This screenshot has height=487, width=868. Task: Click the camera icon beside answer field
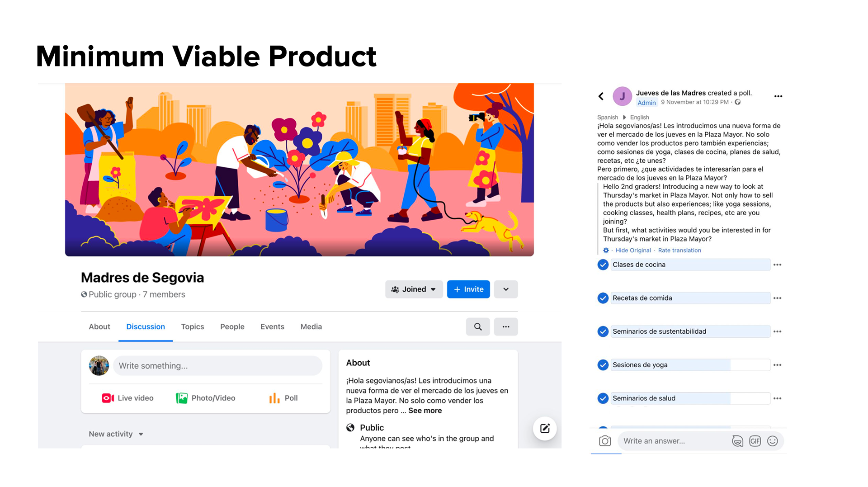[605, 441]
